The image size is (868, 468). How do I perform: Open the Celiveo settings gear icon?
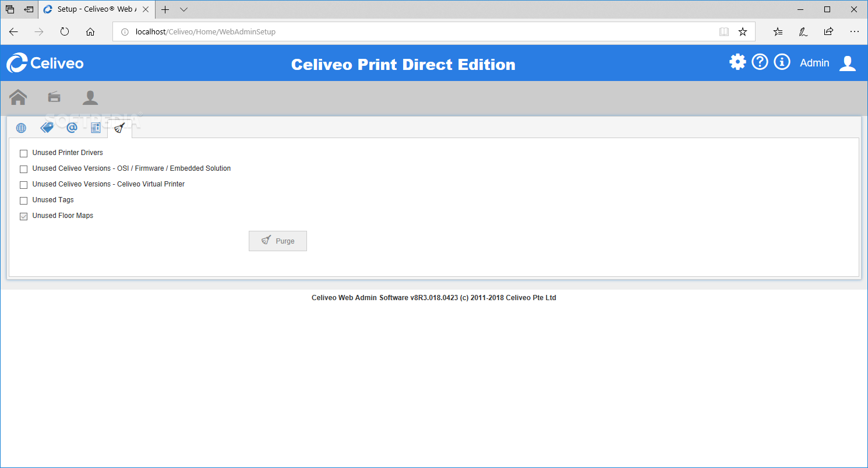pos(738,62)
